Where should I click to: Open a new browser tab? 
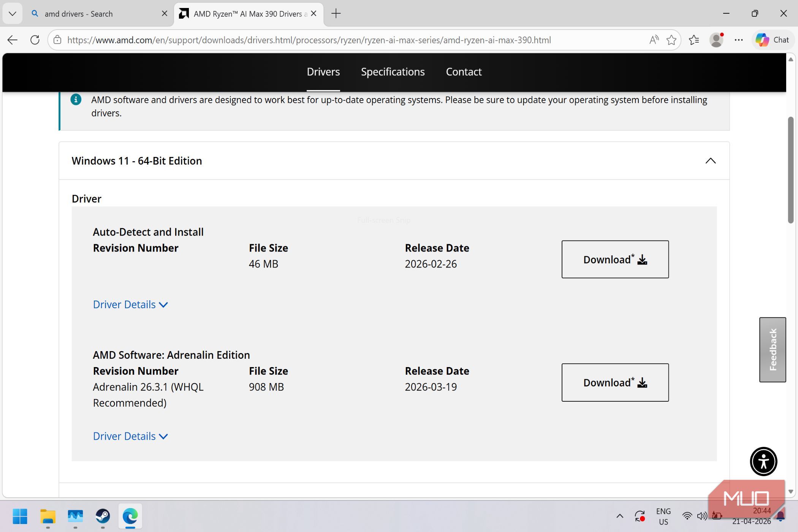click(336, 14)
